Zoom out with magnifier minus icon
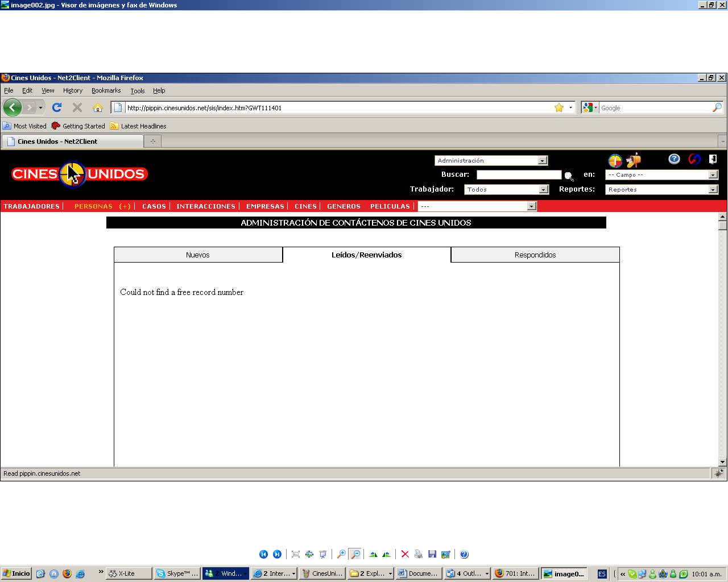The height and width of the screenshot is (582, 728). [355, 554]
